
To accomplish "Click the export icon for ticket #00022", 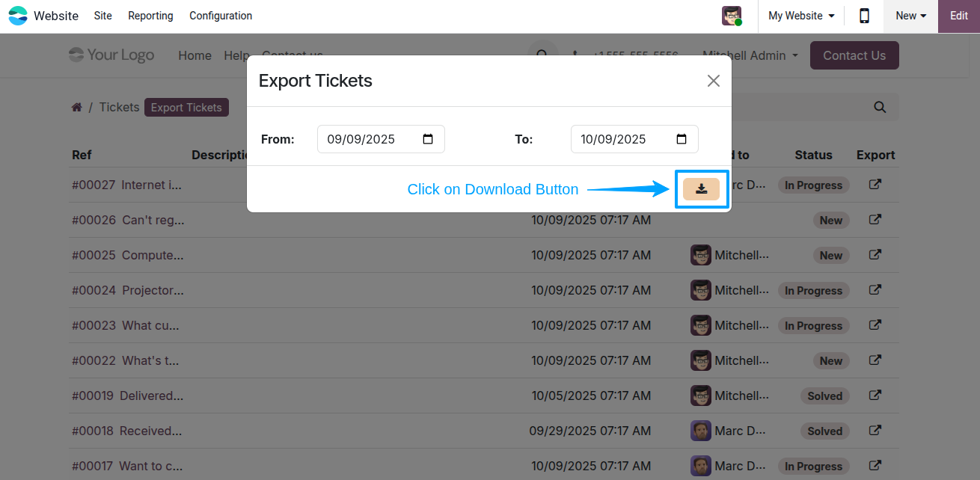I will (875, 360).
